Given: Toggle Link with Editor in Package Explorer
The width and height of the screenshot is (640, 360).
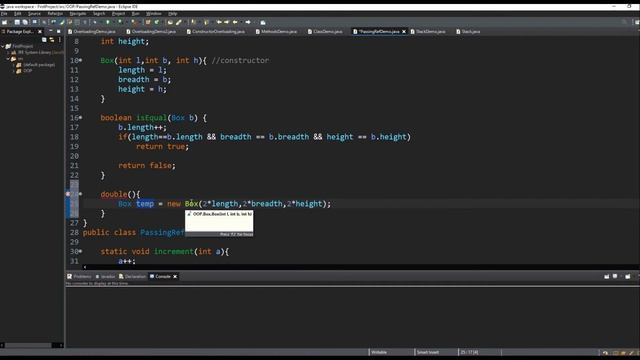Looking at the screenshot, I should pos(52,40).
